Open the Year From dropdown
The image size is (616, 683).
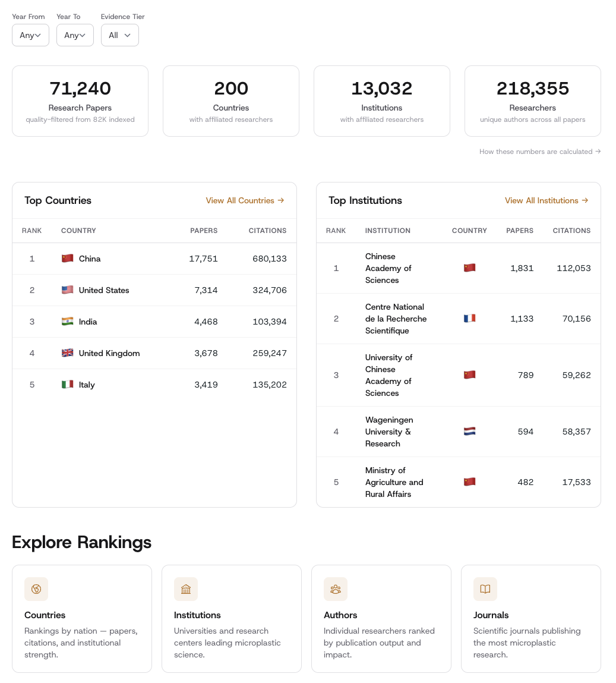click(30, 35)
